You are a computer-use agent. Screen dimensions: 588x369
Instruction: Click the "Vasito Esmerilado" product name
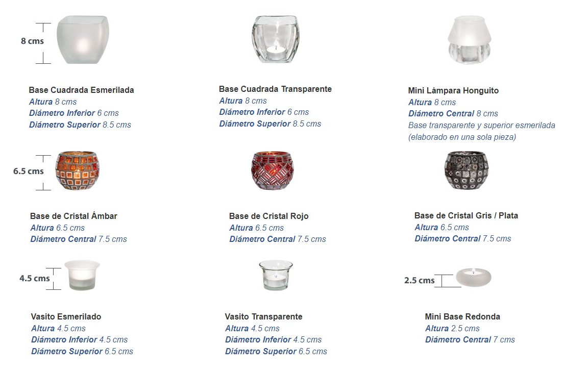[66, 316]
